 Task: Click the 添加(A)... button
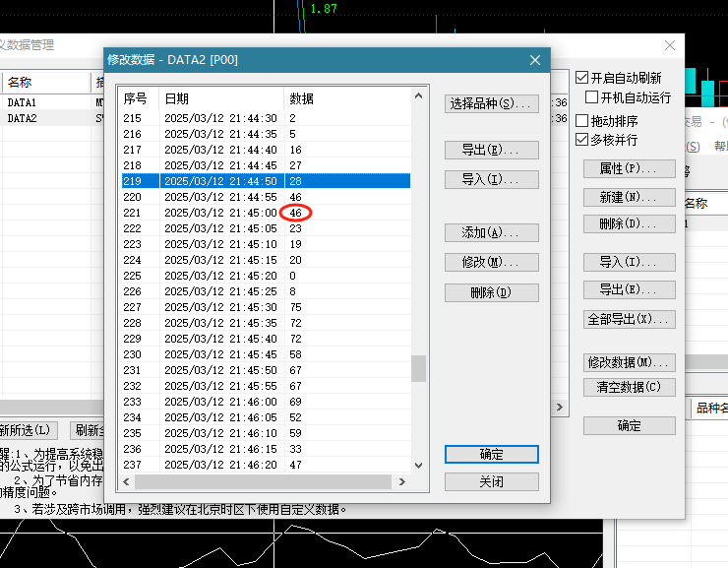pos(492,232)
